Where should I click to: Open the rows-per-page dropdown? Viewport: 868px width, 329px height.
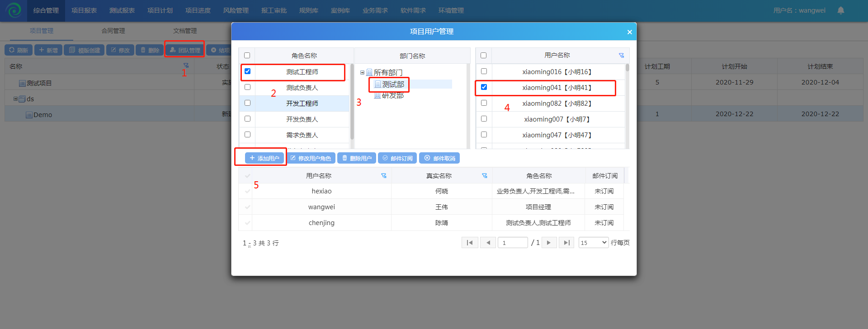coord(594,243)
